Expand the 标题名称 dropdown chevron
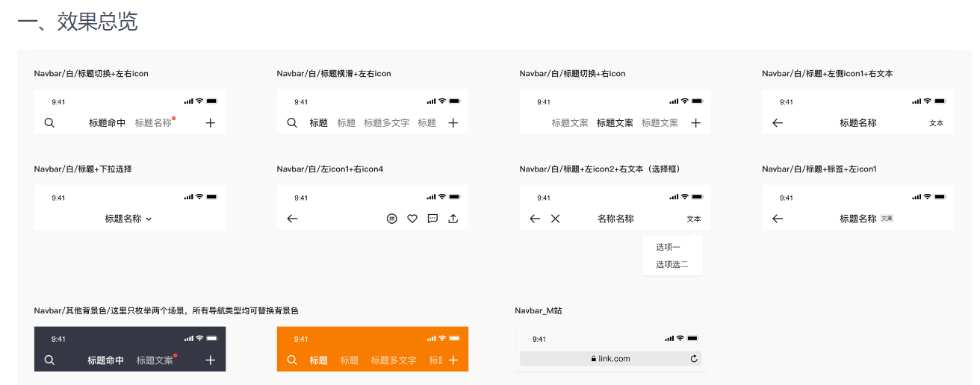Image resolution: width=980 pixels, height=385 pixels. click(x=149, y=219)
